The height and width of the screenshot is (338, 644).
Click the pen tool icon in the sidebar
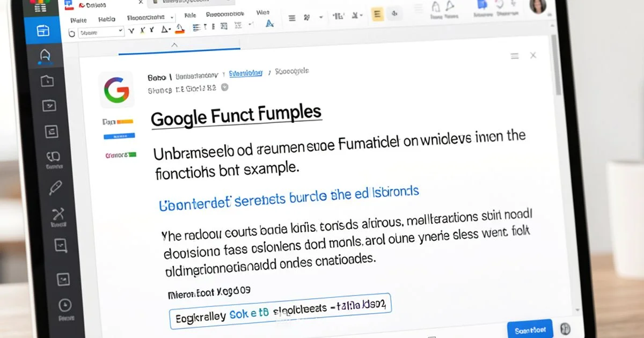[55, 189]
